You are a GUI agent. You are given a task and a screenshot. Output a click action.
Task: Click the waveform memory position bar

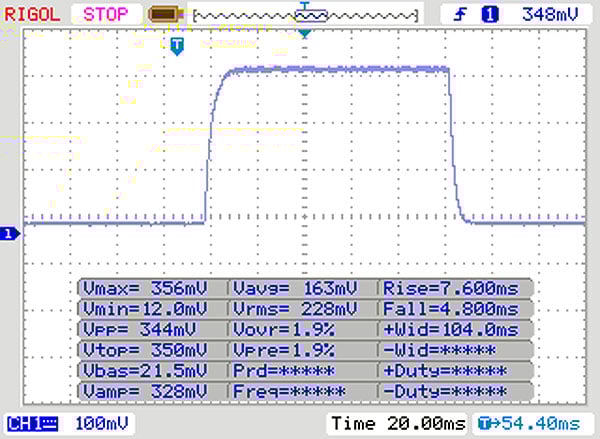[305, 16]
